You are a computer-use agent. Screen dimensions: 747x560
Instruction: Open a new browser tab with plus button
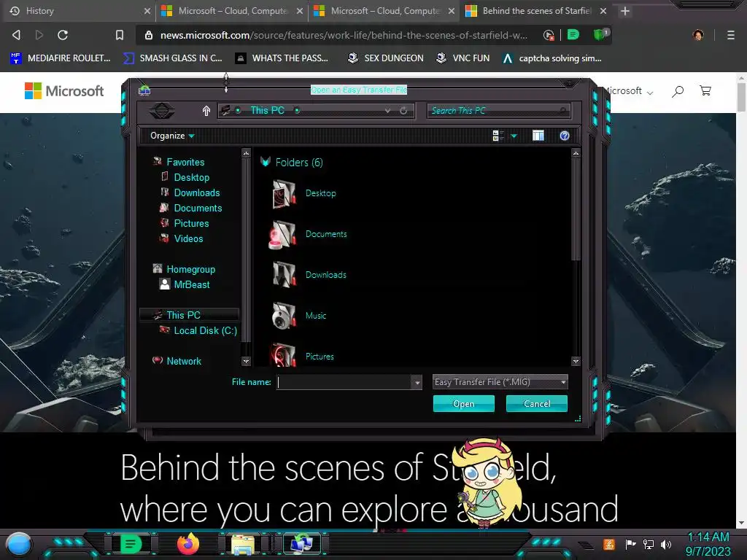625,11
